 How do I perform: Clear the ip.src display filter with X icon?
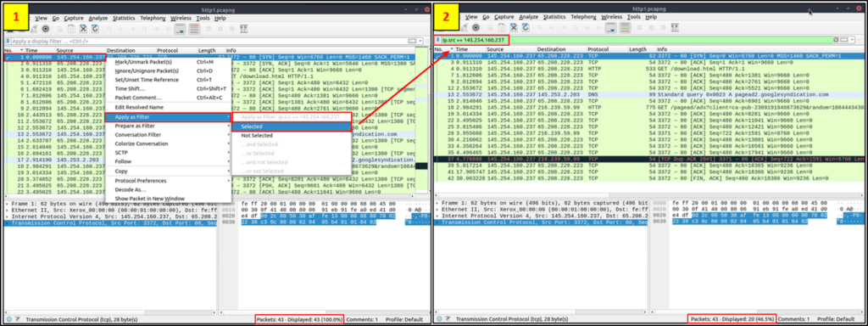click(836, 40)
